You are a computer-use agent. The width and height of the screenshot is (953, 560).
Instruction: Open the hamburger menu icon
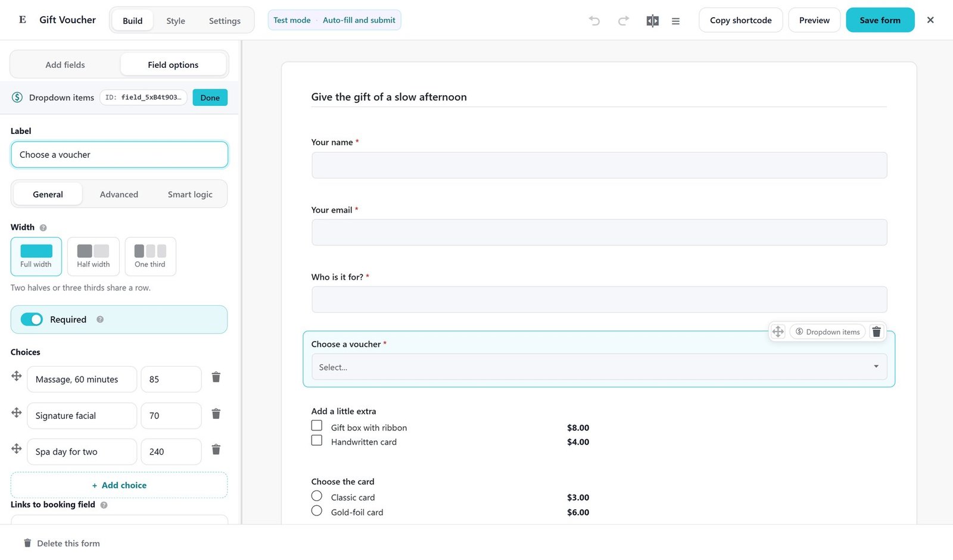[675, 21]
